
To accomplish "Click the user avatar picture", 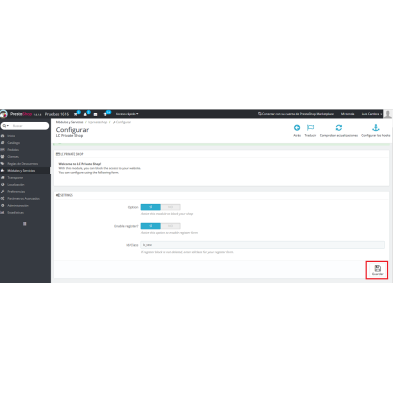I will (388, 114).
